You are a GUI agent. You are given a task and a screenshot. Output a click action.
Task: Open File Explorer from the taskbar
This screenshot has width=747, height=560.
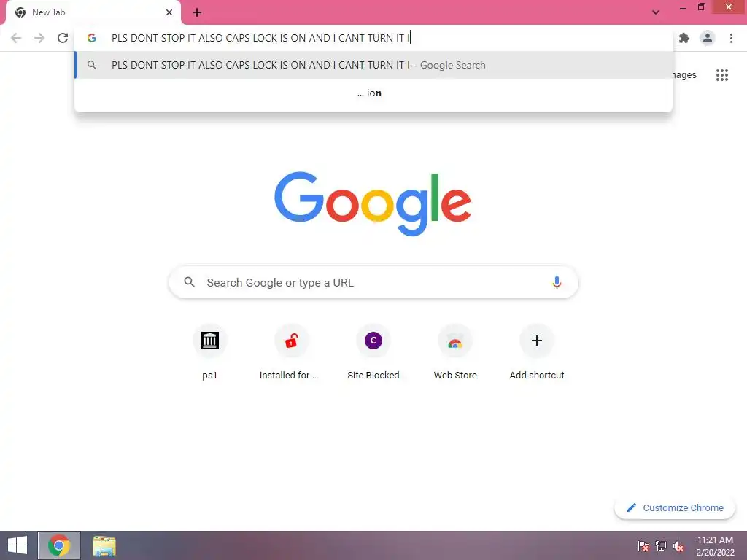104,545
